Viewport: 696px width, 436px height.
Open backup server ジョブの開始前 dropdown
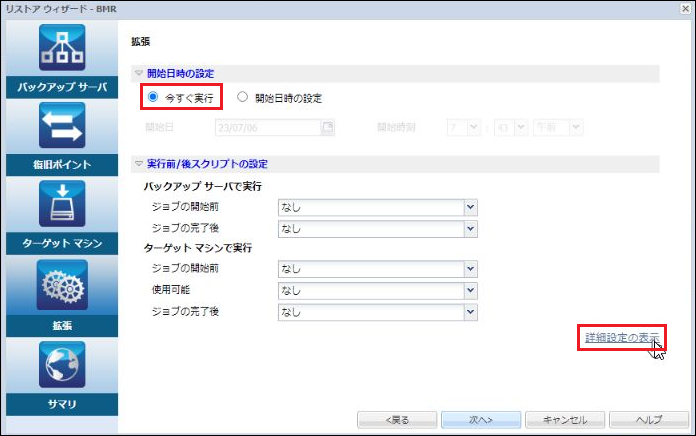[x=378, y=207]
